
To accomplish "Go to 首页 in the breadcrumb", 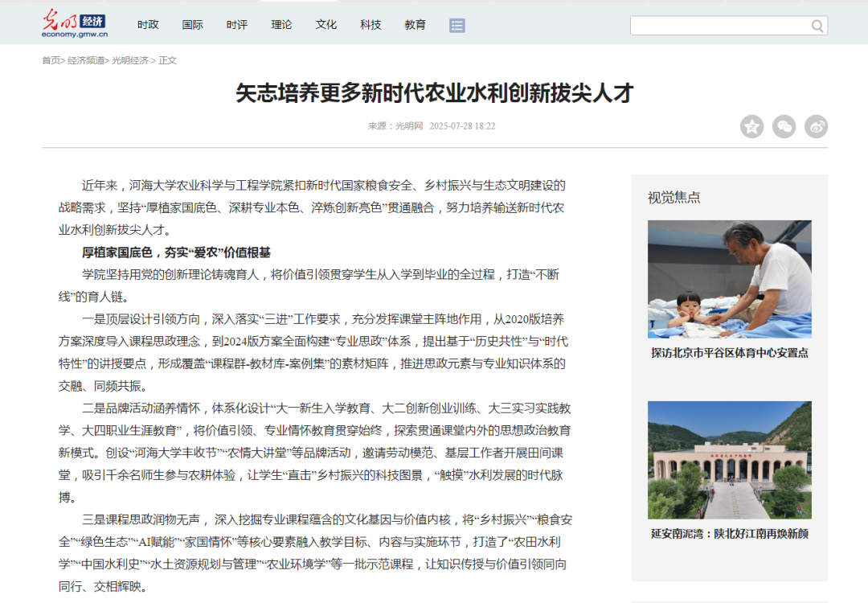I will (51, 60).
